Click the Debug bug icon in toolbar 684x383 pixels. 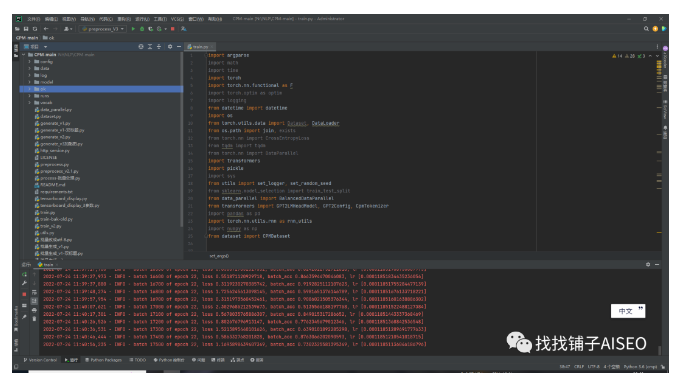[142, 29]
